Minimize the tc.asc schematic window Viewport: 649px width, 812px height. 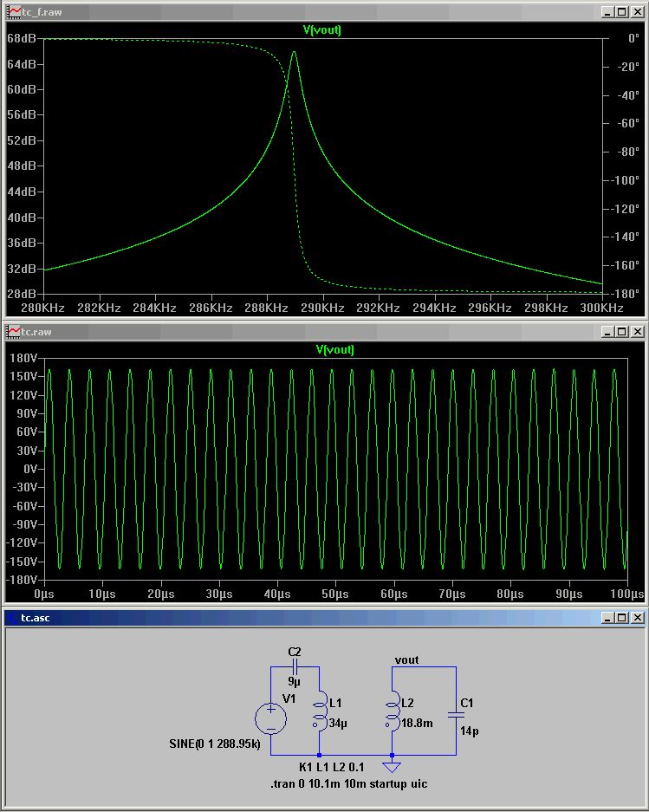608,618
